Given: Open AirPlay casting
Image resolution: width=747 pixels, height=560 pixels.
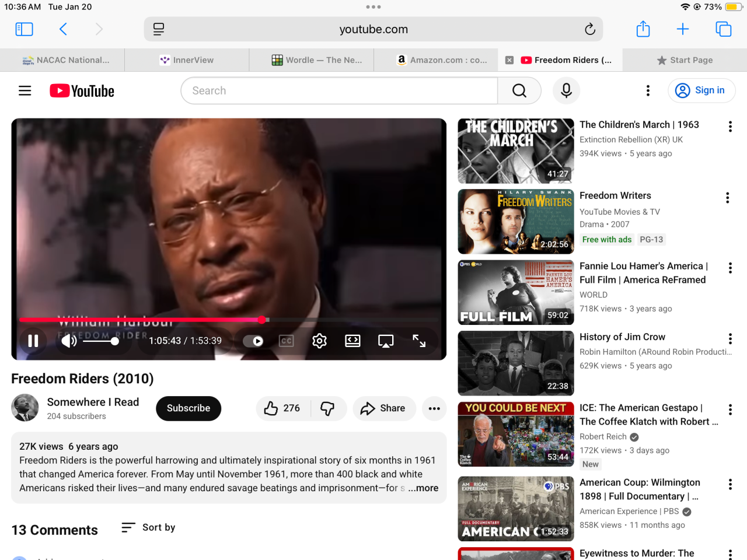Looking at the screenshot, I should [x=386, y=341].
